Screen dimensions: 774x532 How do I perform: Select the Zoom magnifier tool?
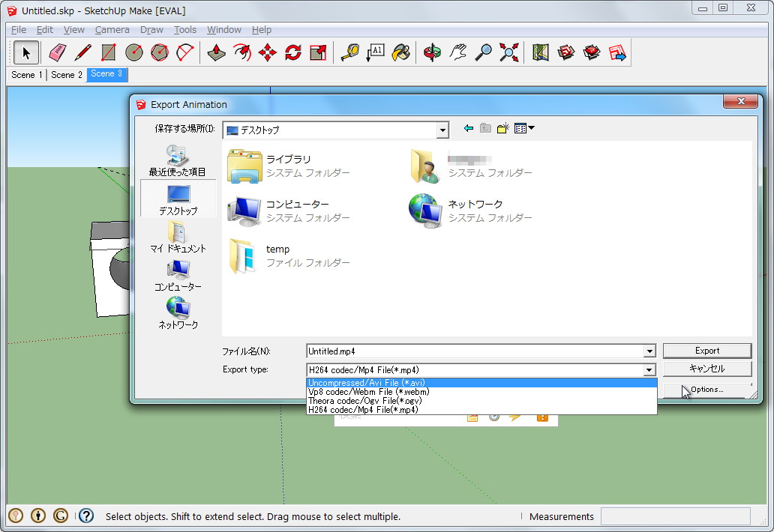pyautogui.click(x=483, y=52)
